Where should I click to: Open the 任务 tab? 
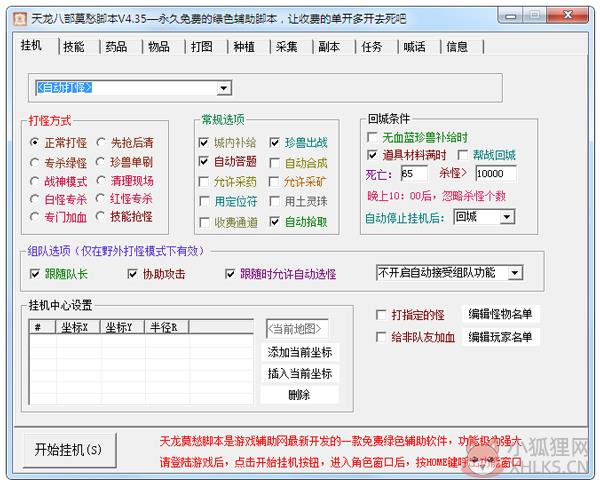372,47
